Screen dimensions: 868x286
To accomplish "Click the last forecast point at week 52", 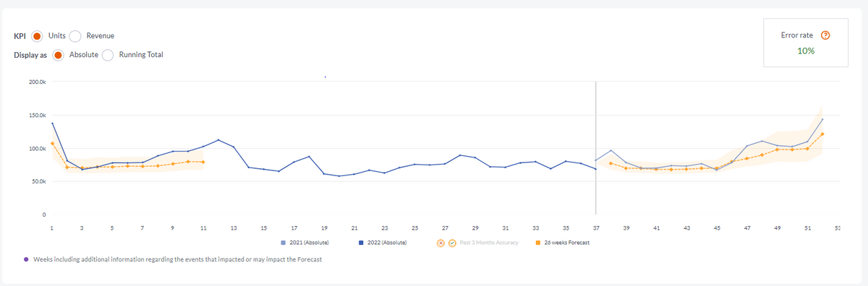I will coord(822,134).
